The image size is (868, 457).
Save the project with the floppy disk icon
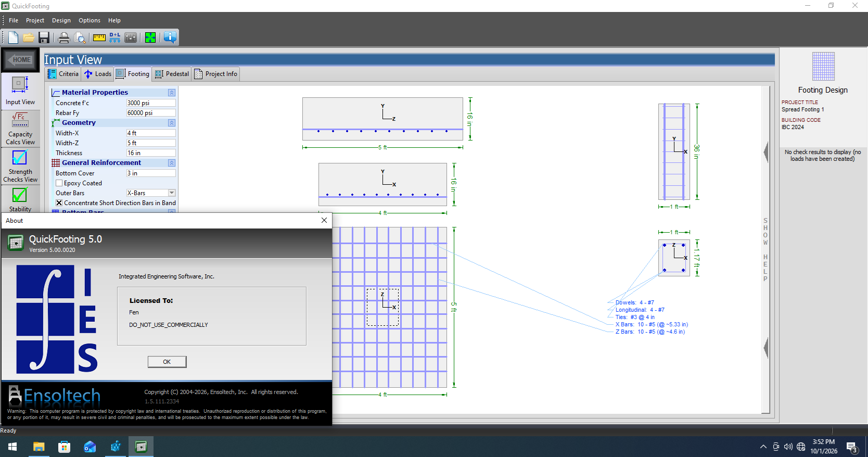click(x=44, y=37)
